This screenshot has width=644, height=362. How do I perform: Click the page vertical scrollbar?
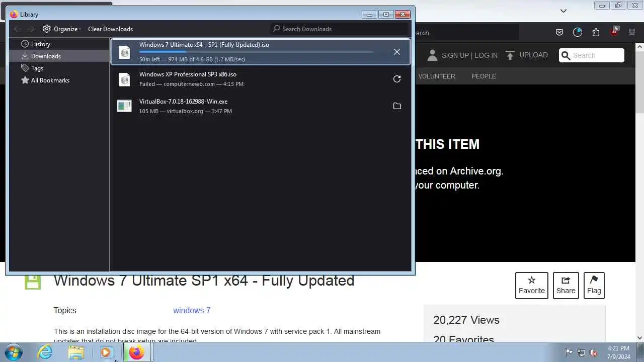(640, 191)
